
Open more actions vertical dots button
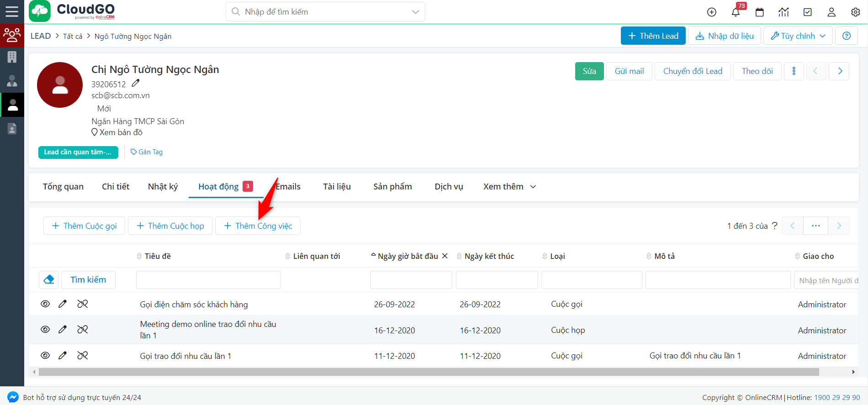(794, 71)
